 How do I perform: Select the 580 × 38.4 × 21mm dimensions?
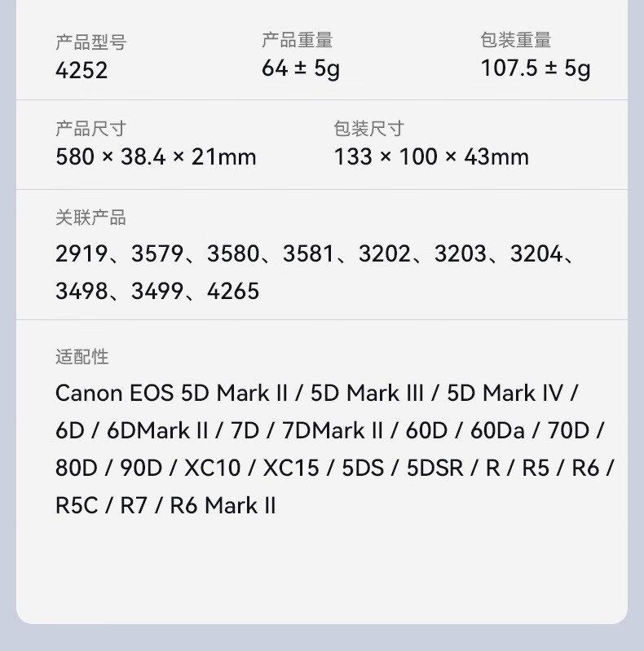[156, 157]
